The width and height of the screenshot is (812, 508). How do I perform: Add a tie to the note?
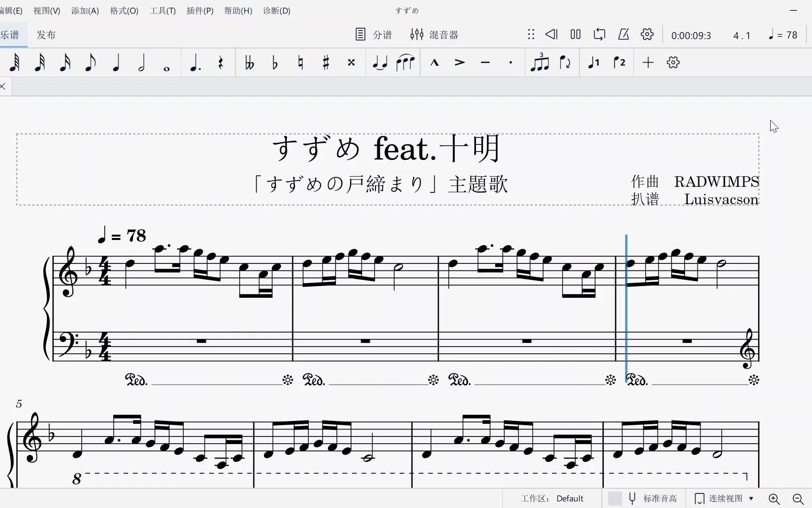coord(380,63)
